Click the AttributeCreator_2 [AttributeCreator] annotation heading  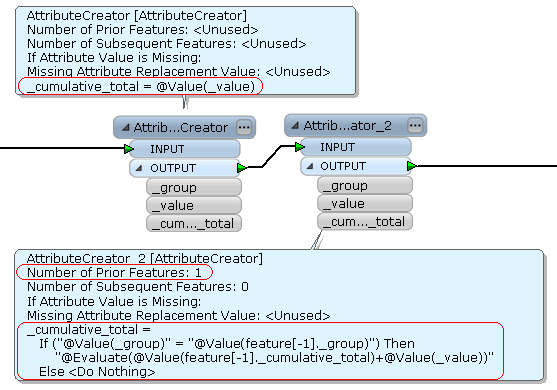(x=145, y=259)
